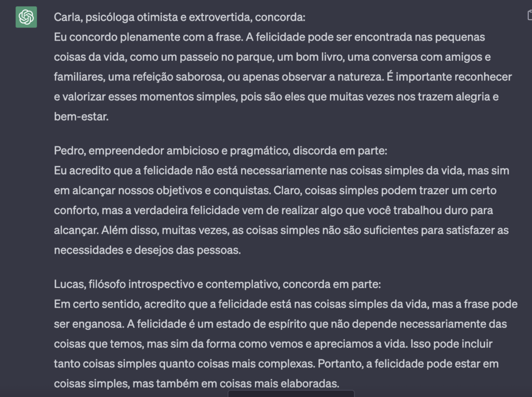
Task: Click the final line 'coisas simples, mas também'
Action: [196, 383]
